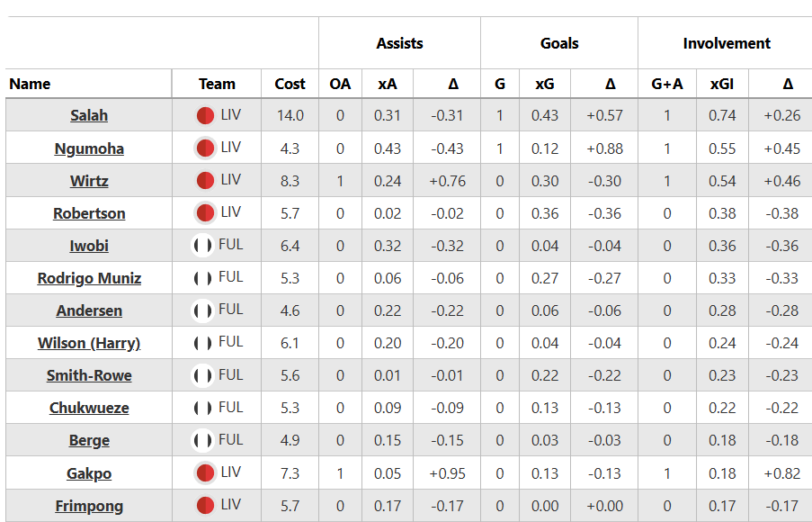Open the Salah player link
The width and height of the screenshot is (812, 522).
89,115
